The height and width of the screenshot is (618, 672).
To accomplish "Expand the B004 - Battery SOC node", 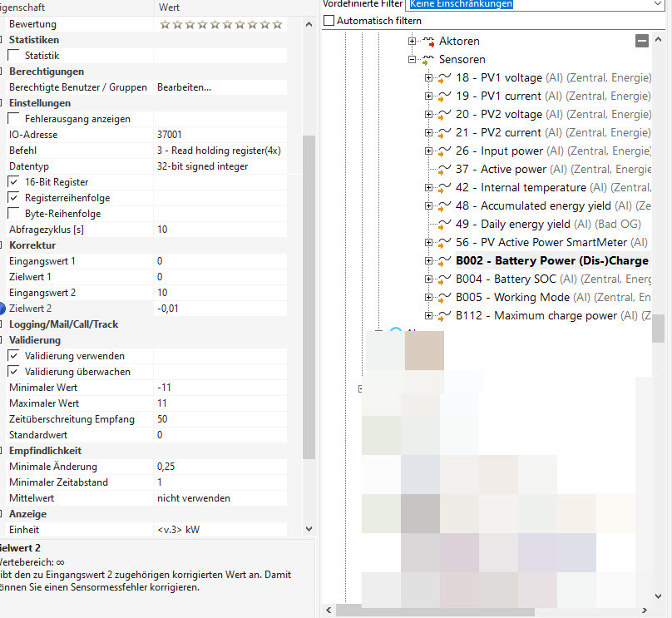I will 428,279.
